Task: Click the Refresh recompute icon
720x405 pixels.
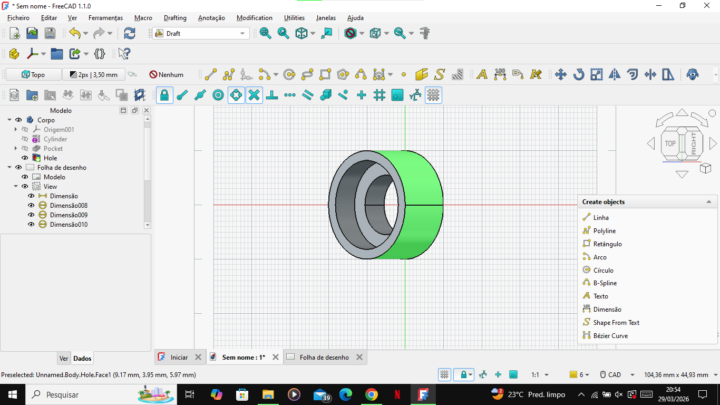Action: [129, 33]
